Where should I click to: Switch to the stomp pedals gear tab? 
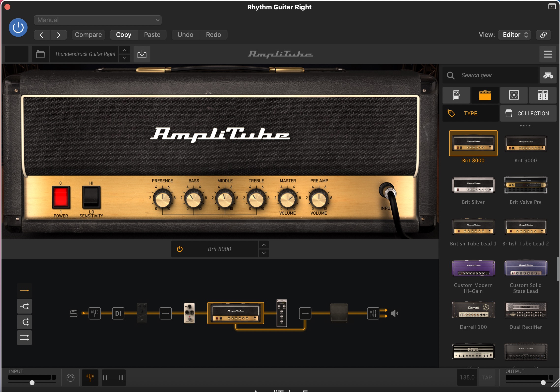tap(456, 95)
